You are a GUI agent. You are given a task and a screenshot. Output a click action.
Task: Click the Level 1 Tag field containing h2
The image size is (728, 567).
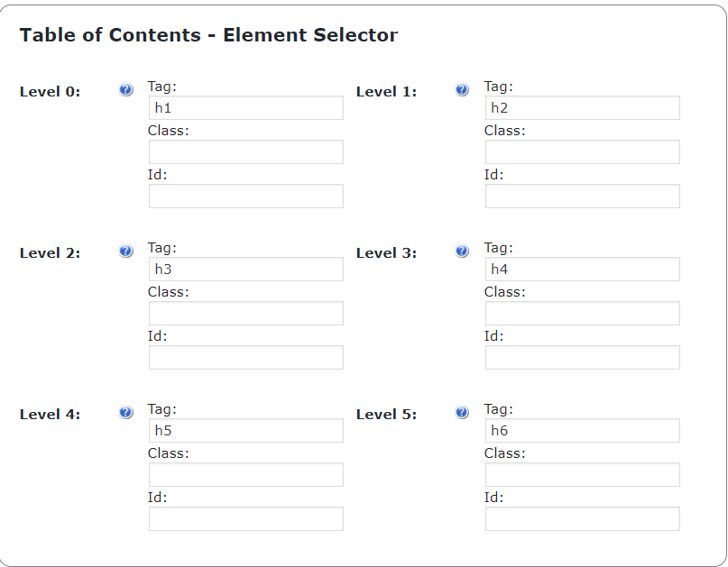click(582, 108)
